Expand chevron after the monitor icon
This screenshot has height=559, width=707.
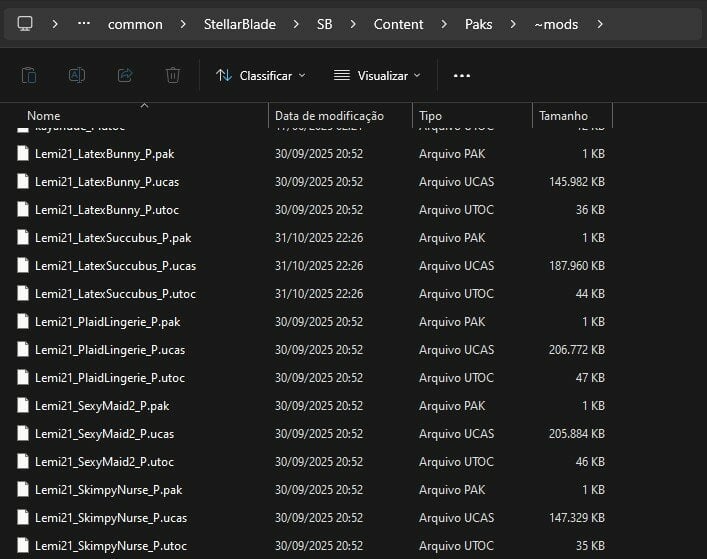(x=55, y=24)
